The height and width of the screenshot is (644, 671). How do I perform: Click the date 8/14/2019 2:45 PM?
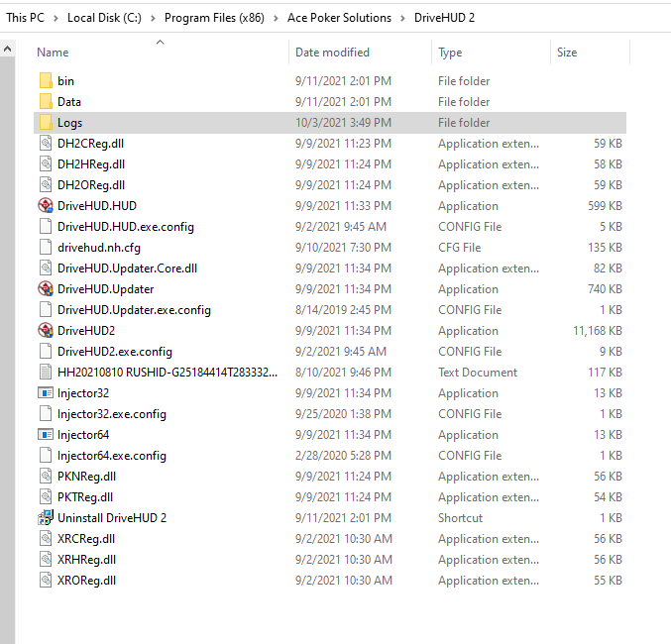pyautogui.click(x=343, y=310)
